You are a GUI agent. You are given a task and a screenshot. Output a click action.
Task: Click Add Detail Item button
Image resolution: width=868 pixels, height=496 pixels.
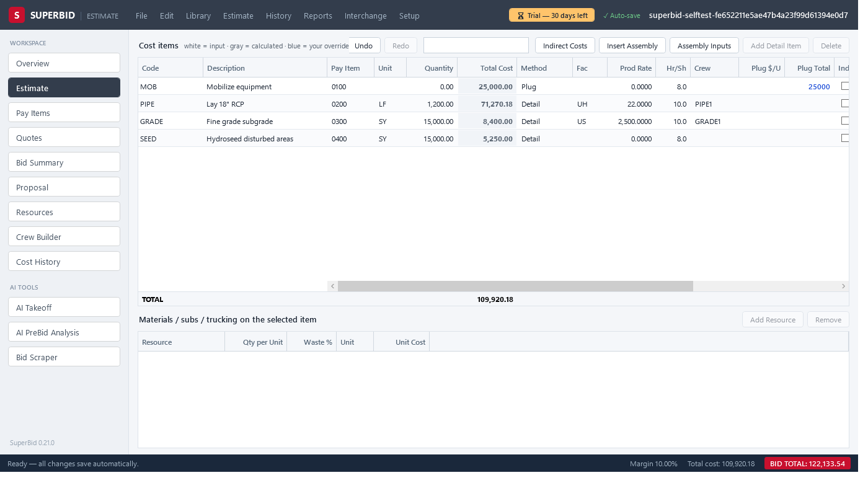(776, 45)
